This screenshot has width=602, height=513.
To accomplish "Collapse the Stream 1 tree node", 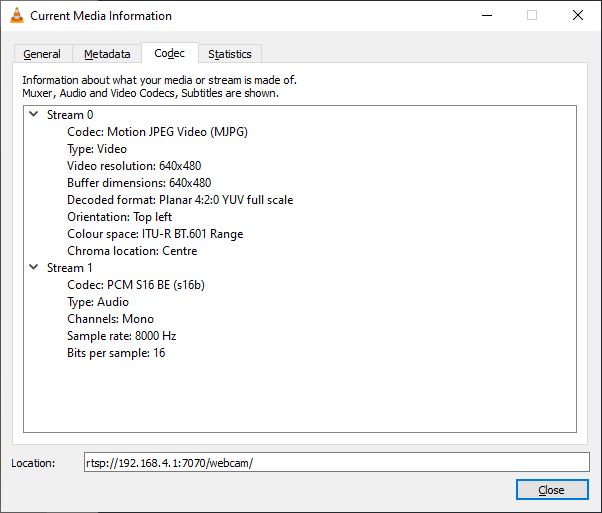I will tap(33, 267).
